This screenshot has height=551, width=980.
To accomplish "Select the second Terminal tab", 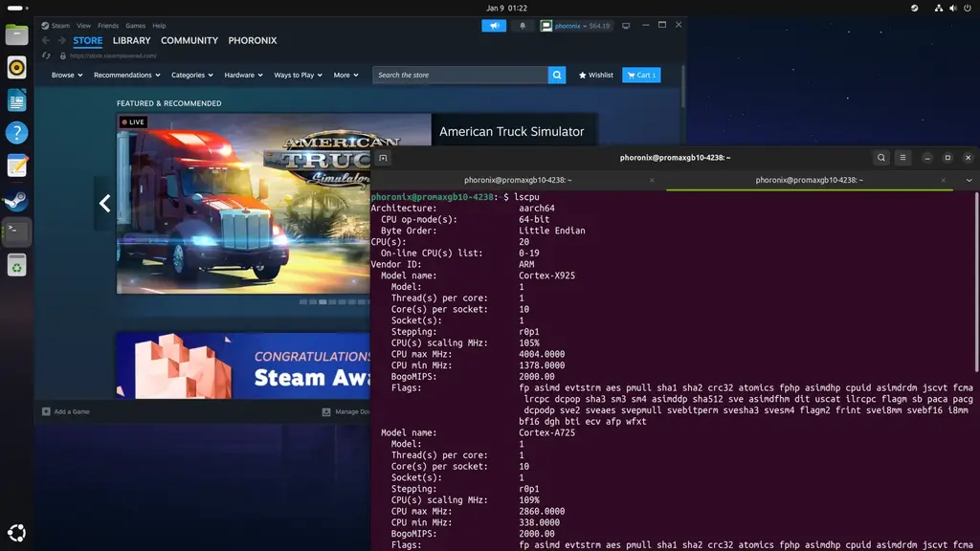I will (x=810, y=180).
